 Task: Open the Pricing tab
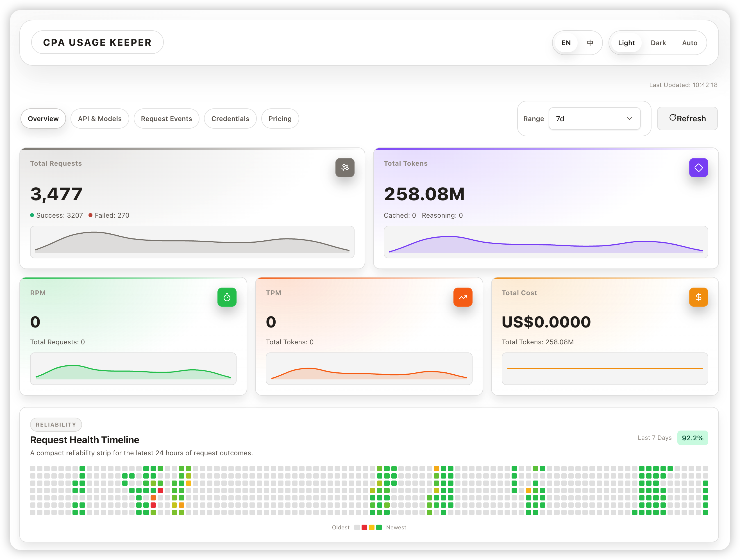click(x=280, y=119)
